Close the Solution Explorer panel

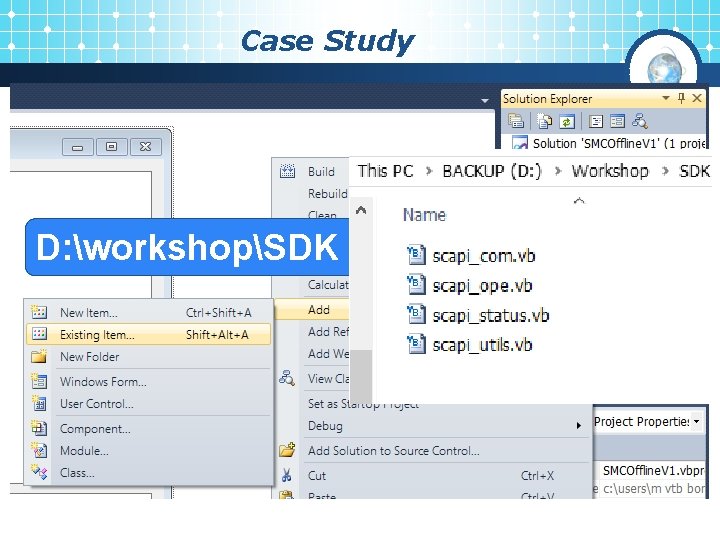pos(697,98)
